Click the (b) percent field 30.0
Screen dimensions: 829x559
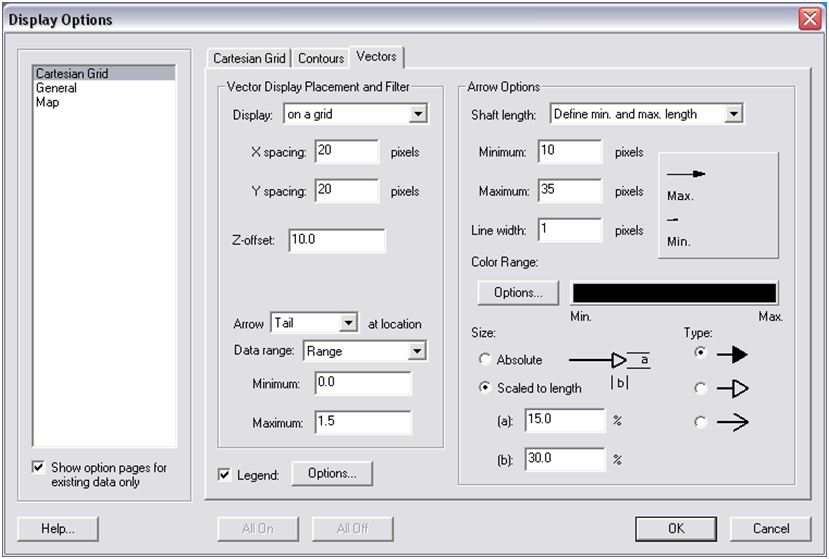[565, 459]
